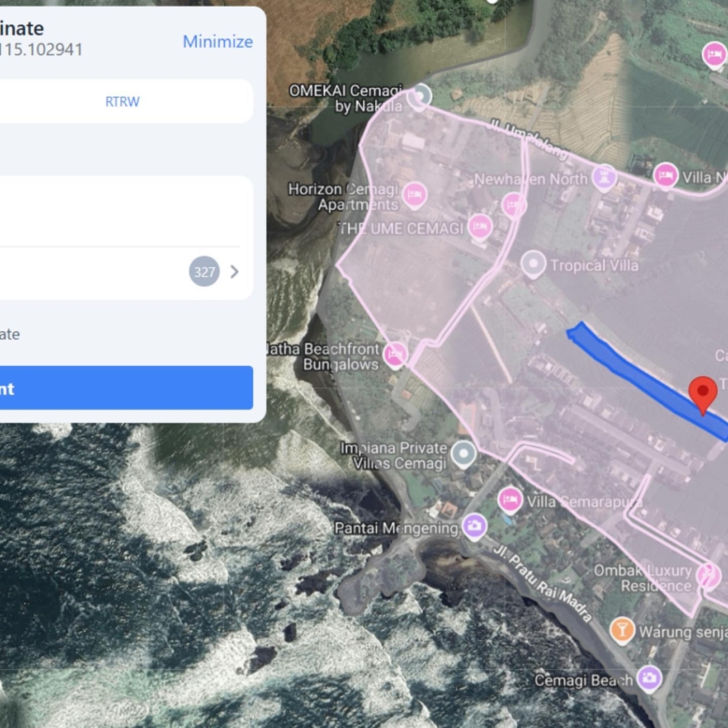Select the Villa Cemarapura hotel pin

coord(509,500)
